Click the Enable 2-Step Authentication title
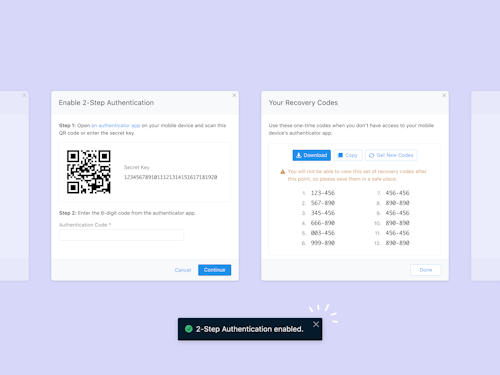Viewport: 500px width, 375px height. pos(106,103)
